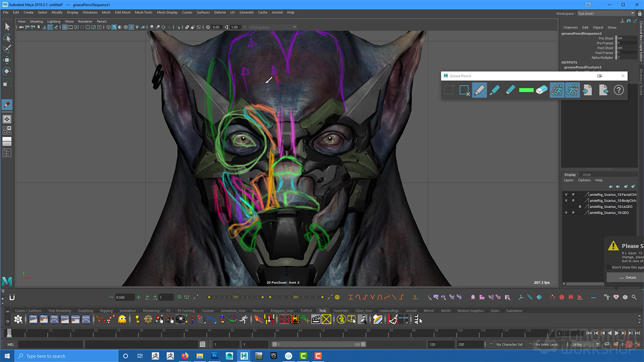Toggle visibility of the FacialCtrls layer
The width and height of the screenshot is (644, 362).
566,195
